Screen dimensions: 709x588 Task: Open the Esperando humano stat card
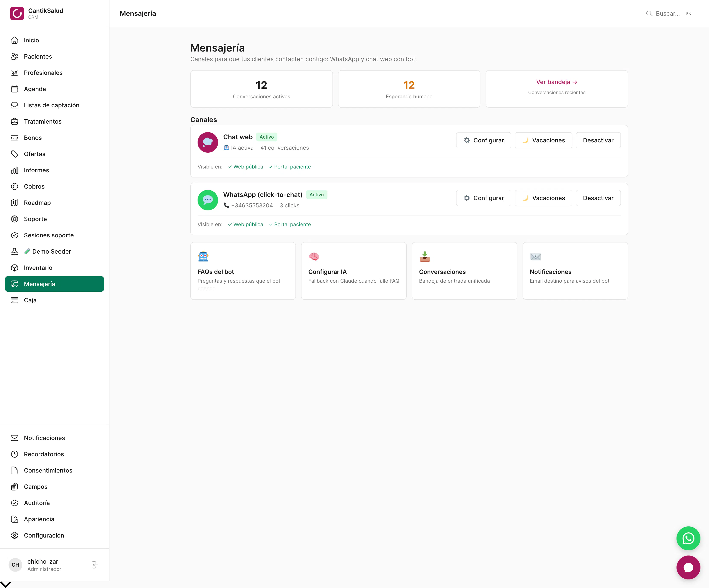pyautogui.click(x=409, y=89)
